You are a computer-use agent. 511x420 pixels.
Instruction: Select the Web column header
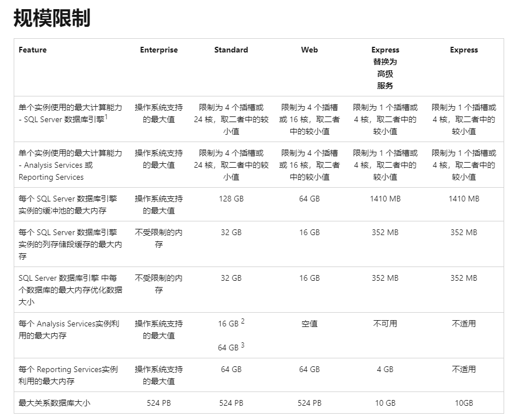coord(309,50)
